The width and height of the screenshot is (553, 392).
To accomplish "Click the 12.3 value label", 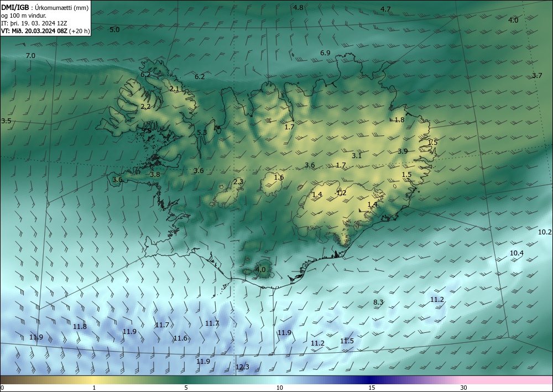I will click(242, 367).
